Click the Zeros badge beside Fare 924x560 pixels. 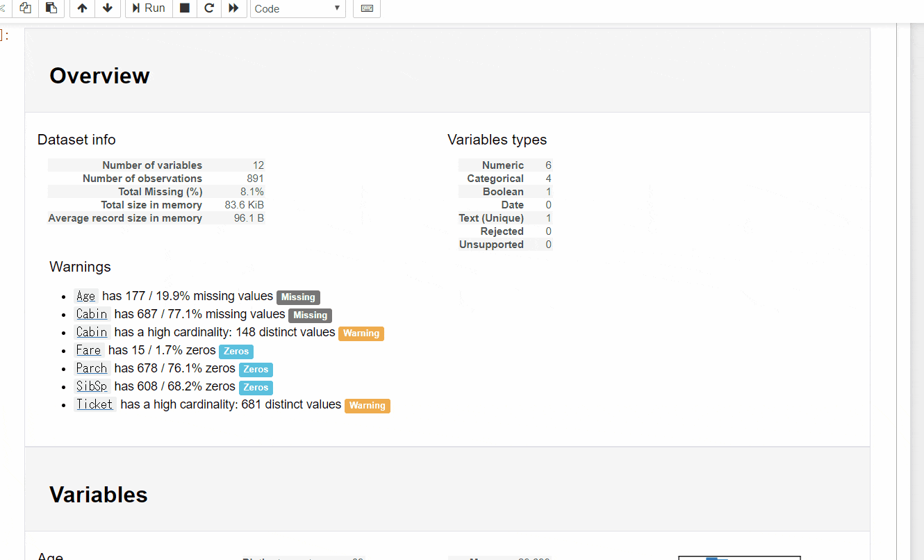(236, 352)
